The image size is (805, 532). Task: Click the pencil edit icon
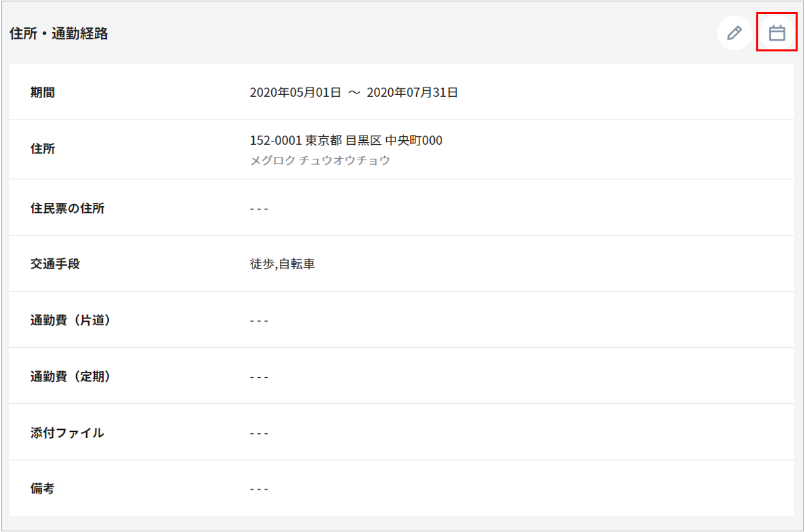734,33
